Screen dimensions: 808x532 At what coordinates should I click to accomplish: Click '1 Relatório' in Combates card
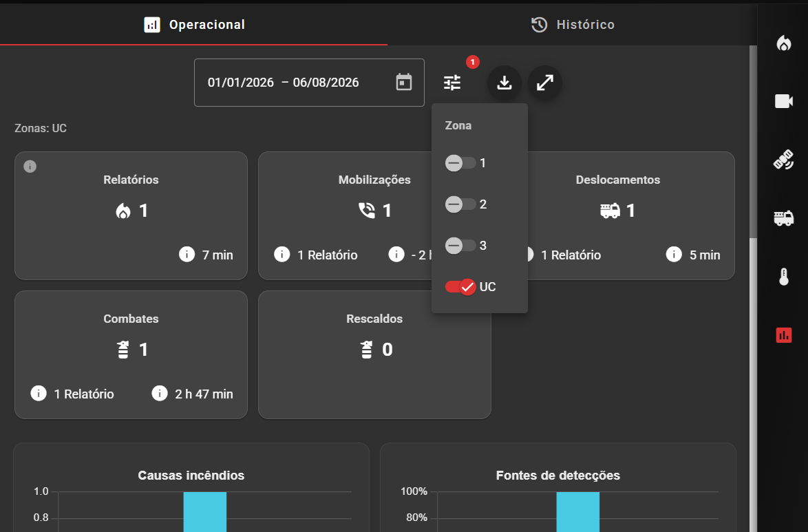84,394
